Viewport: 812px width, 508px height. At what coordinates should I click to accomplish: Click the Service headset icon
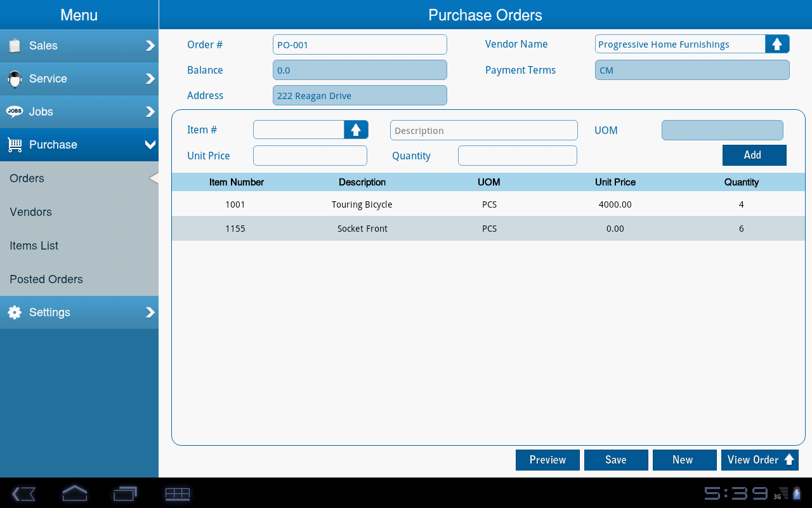coord(15,79)
